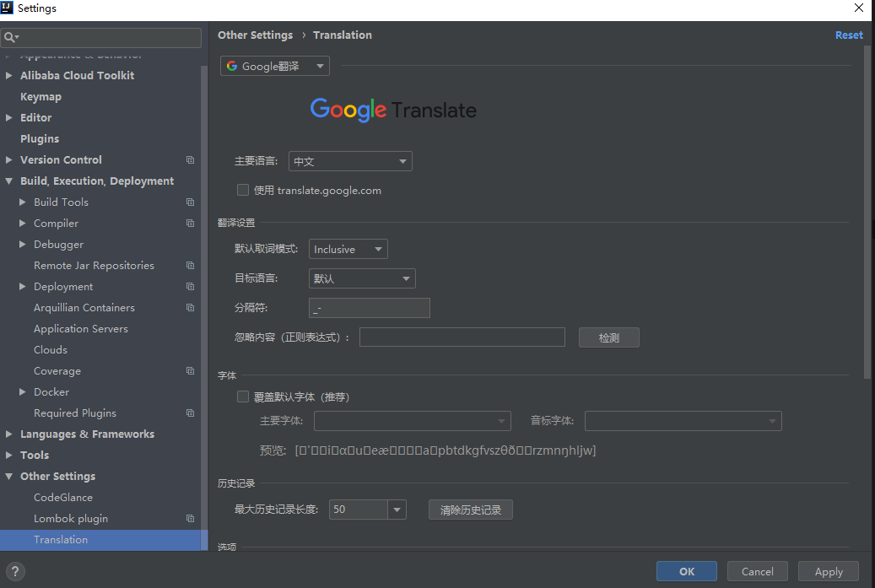Click project-level icon beside Deployment
Image resolution: width=875 pixels, height=588 pixels.
click(191, 287)
